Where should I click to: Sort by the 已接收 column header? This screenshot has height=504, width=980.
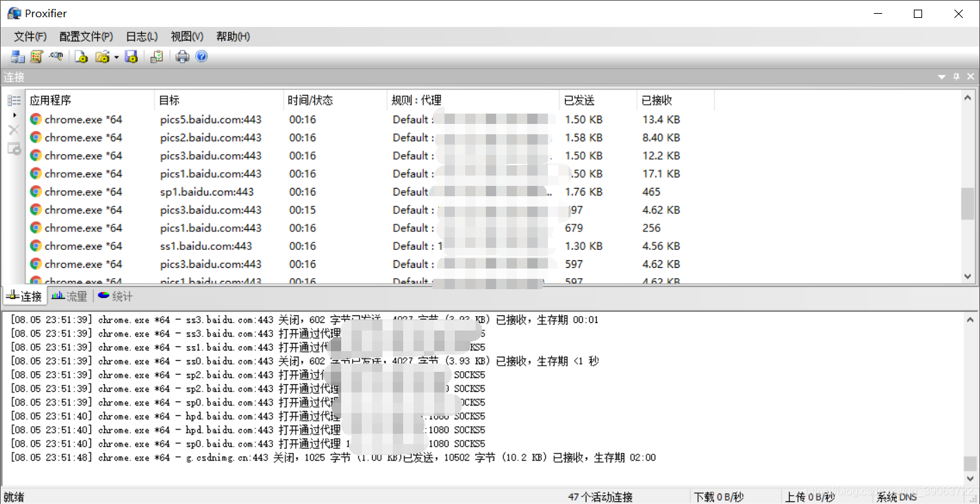[x=676, y=101]
